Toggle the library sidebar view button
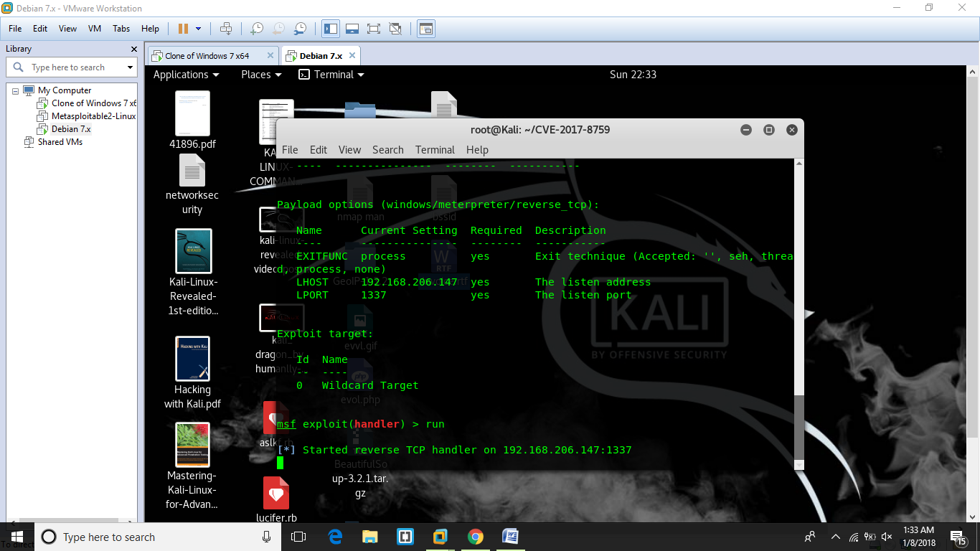 tap(331, 29)
